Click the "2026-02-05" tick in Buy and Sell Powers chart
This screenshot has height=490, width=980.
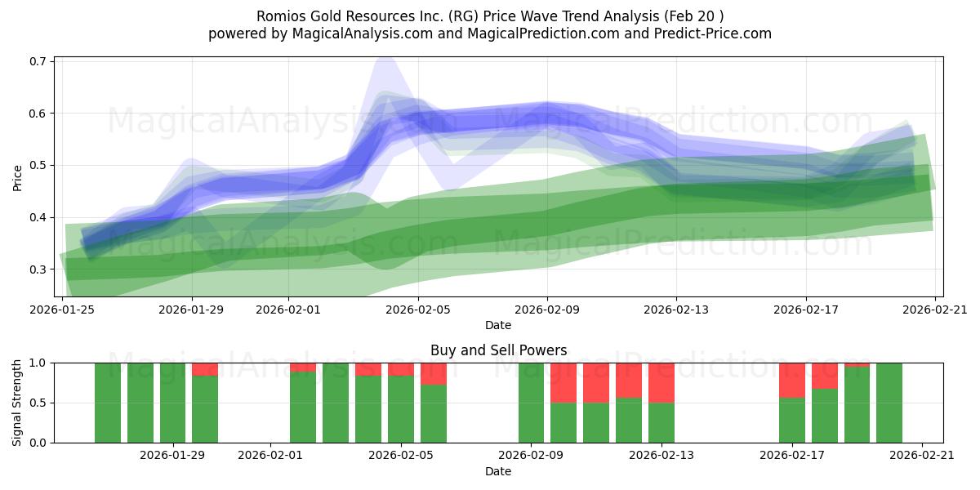(x=401, y=456)
